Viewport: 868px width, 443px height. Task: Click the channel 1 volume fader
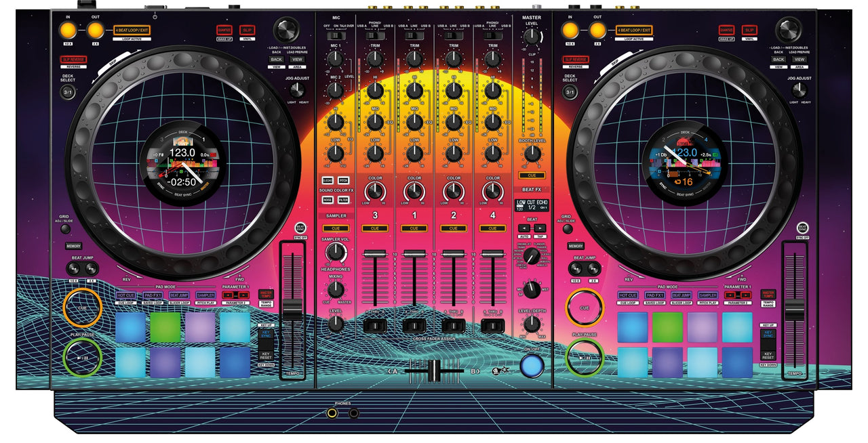[414, 253]
